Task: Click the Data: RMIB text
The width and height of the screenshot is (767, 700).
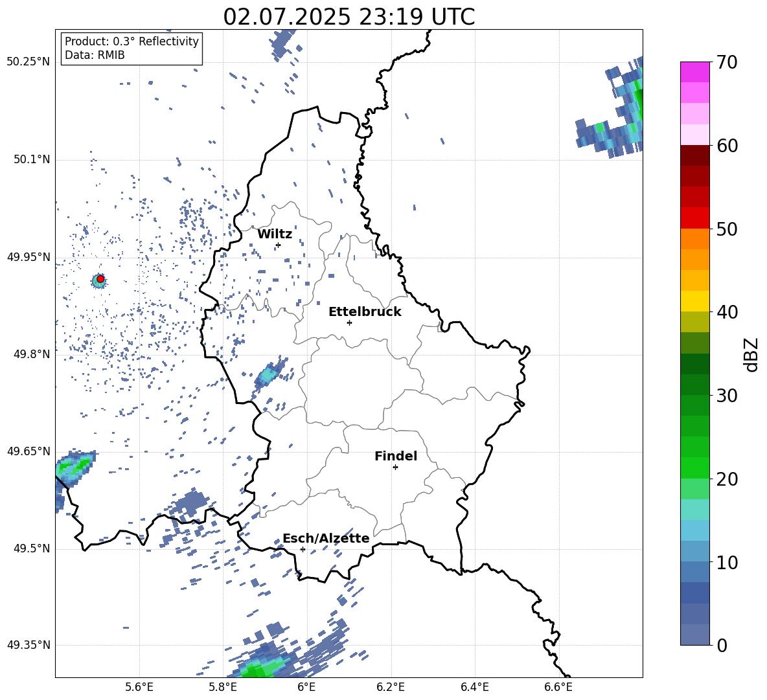Action: tap(95, 55)
